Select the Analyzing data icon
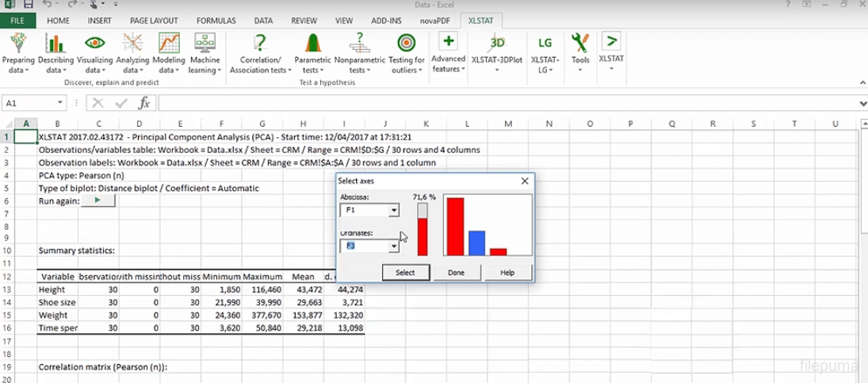The height and width of the screenshot is (383, 868). (132, 43)
